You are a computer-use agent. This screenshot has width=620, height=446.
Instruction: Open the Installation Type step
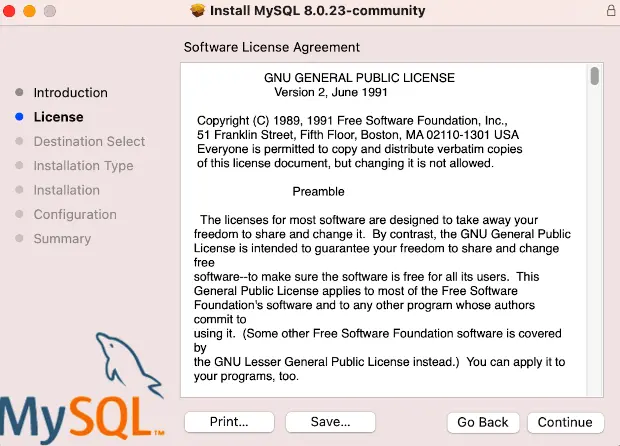tap(83, 166)
